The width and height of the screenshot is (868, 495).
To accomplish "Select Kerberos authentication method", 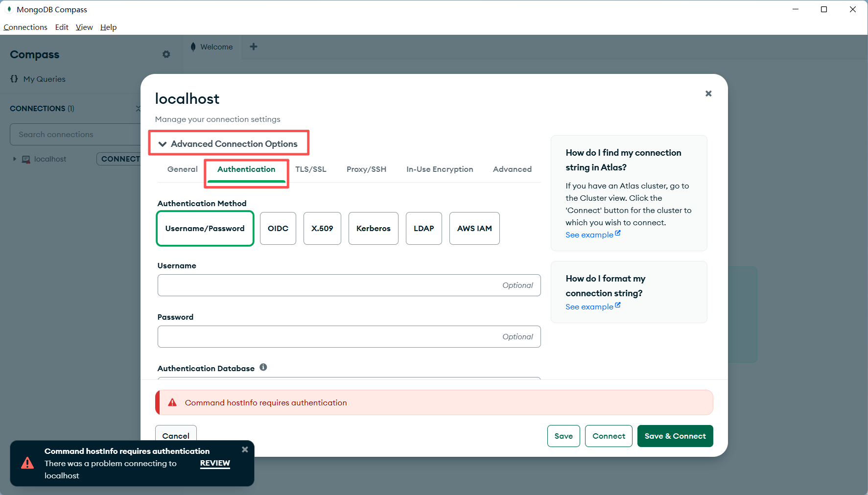I will tap(374, 228).
